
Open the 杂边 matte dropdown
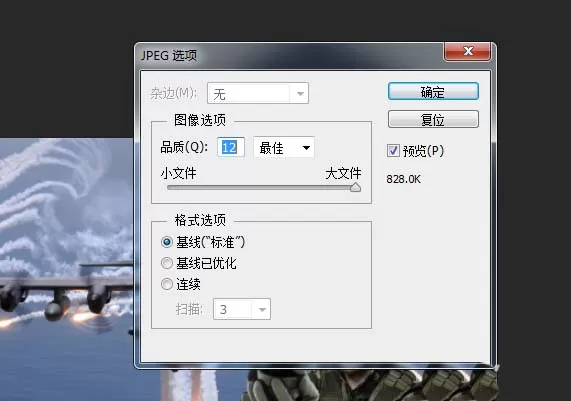coord(258,94)
